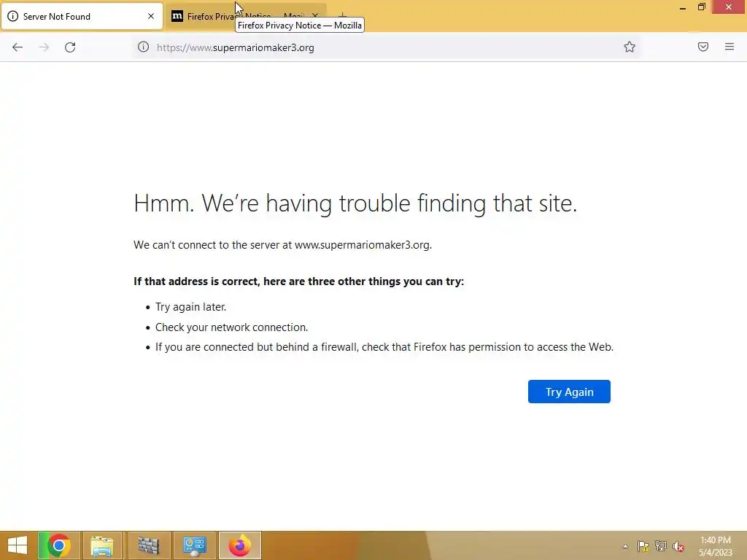This screenshot has height=560, width=747.
Task: Click 'Check your network connection.' bullet
Action: pos(231,327)
